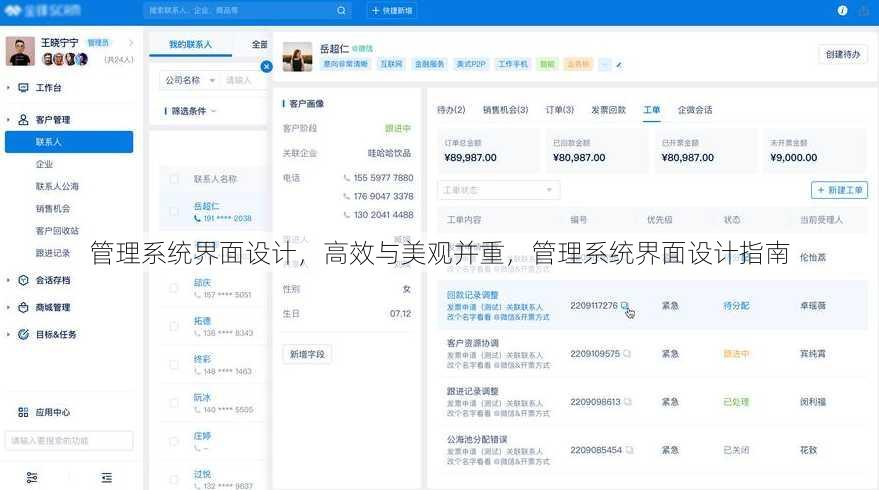Toggle checkbox for contact 拓德

174,326
